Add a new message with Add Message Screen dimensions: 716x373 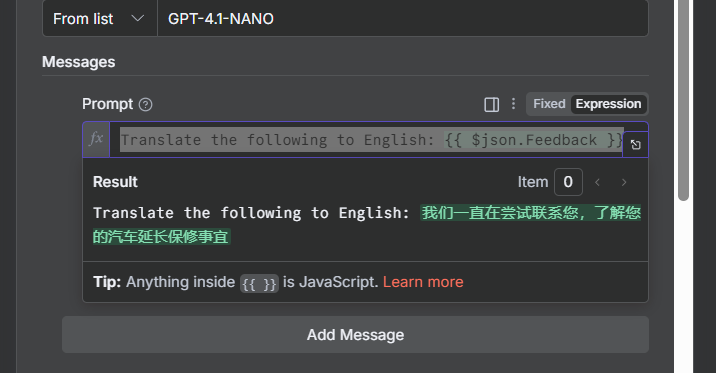[x=355, y=335]
